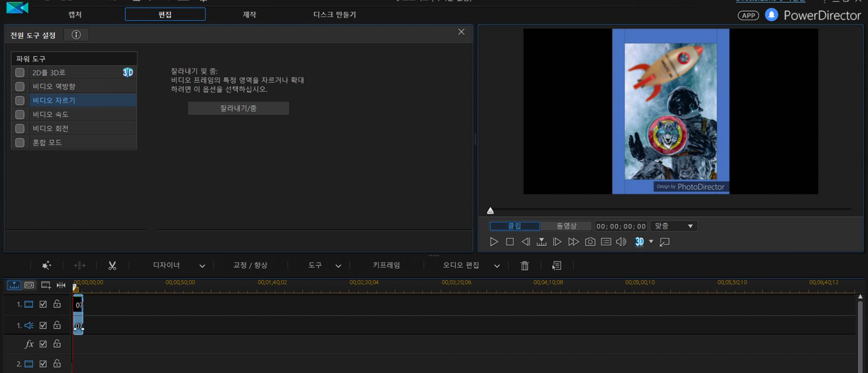Image resolution: width=868 pixels, height=373 pixels.
Task: Click the add tracks manager icon
Action: click(46, 285)
